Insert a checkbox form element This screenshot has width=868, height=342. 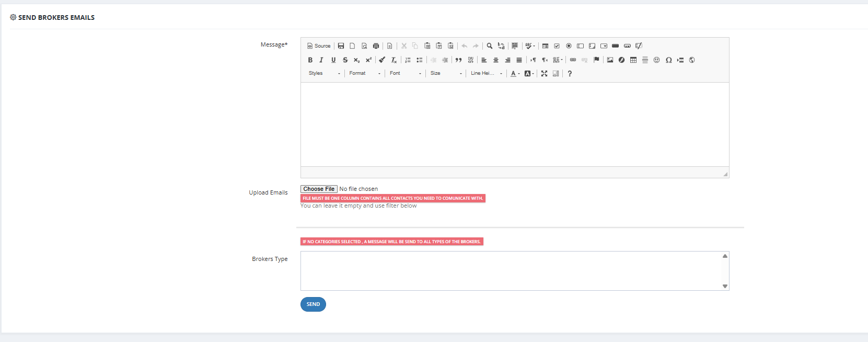click(x=557, y=46)
